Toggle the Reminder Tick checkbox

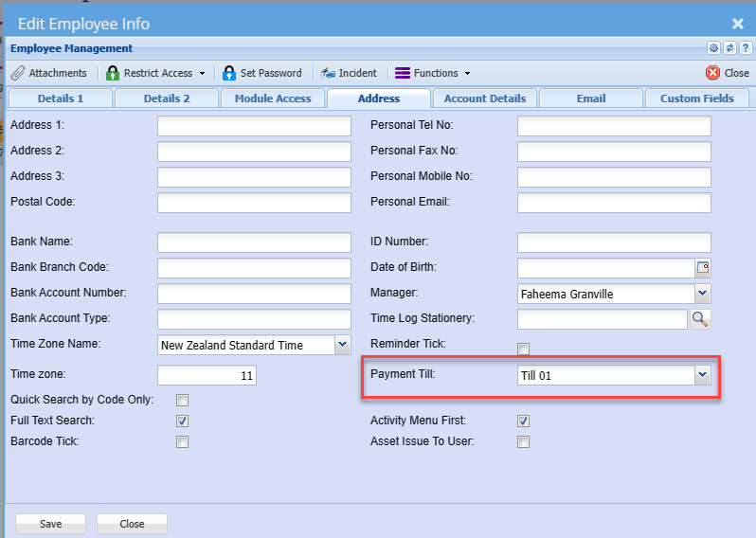point(523,349)
